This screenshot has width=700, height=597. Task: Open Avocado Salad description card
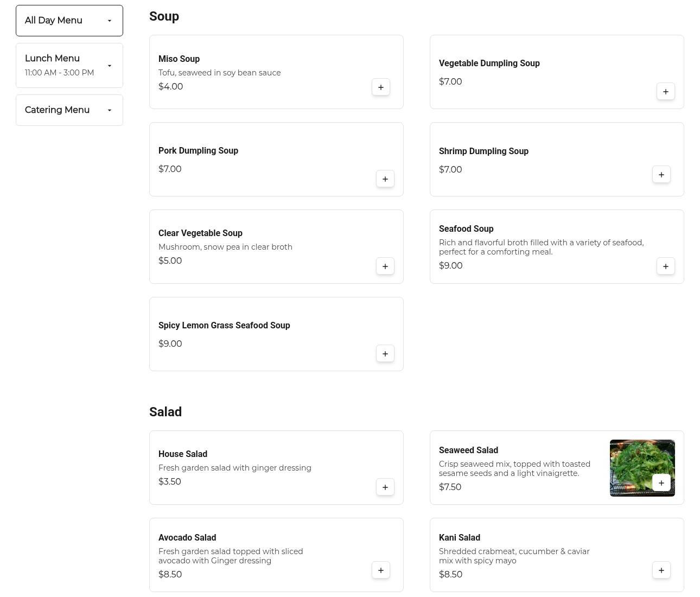tap(231, 556)
